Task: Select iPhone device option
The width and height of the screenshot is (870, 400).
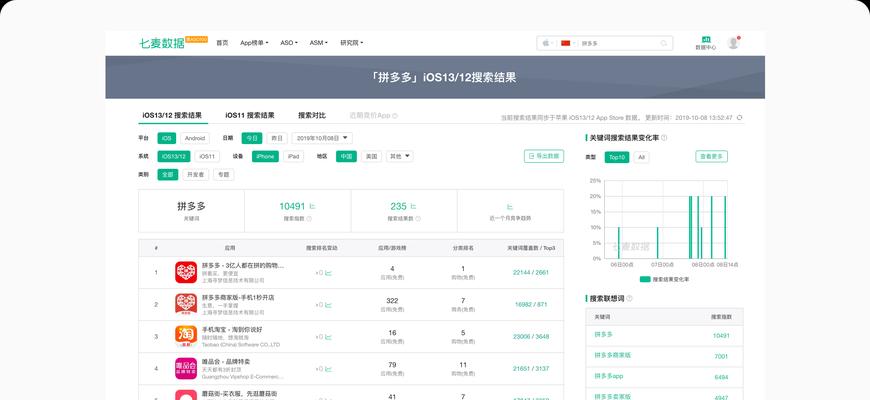Action: [265, 156]
